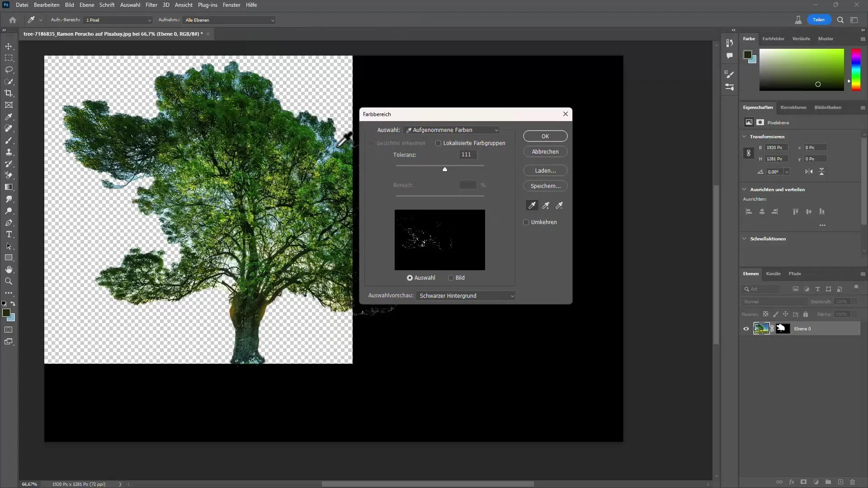Check the Umkehren checkbox
The width and height of the screenshot is (868, 488).
pyautogui.click(x=526, y=222)
